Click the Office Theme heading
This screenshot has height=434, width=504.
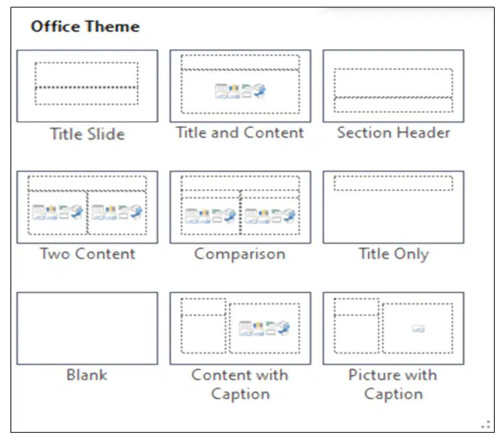tap(85, 26)
